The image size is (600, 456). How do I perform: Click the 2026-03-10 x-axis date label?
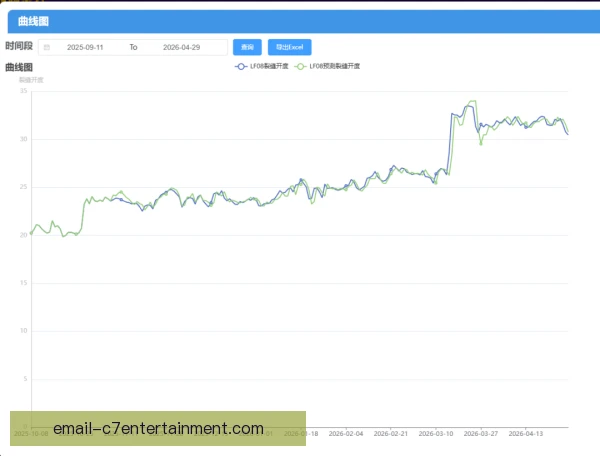(436, 434)
